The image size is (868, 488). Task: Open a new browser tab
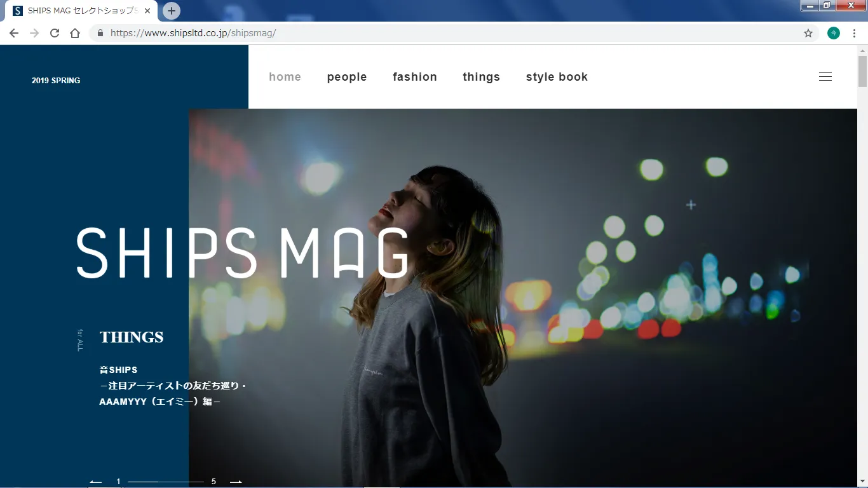coord(171,11)
